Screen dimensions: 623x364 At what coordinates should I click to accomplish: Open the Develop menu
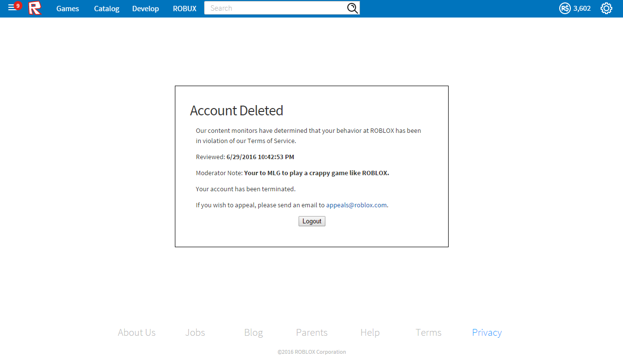tap(146, 9)
